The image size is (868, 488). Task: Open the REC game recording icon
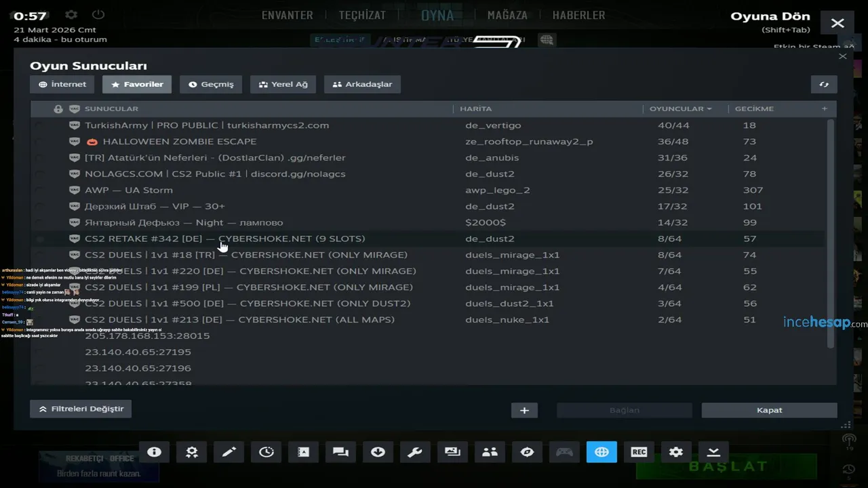coord(639,452)
